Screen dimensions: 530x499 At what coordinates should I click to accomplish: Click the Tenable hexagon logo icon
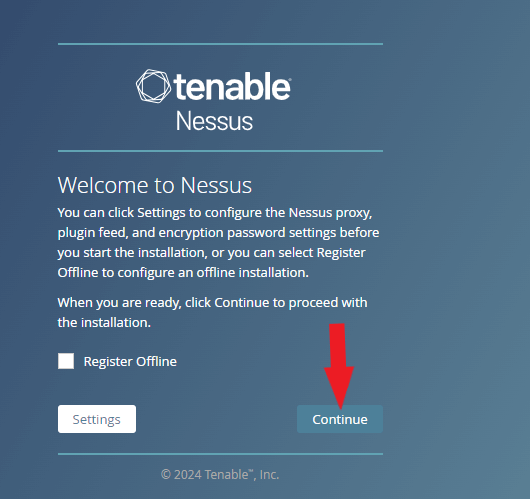[153, 86]
